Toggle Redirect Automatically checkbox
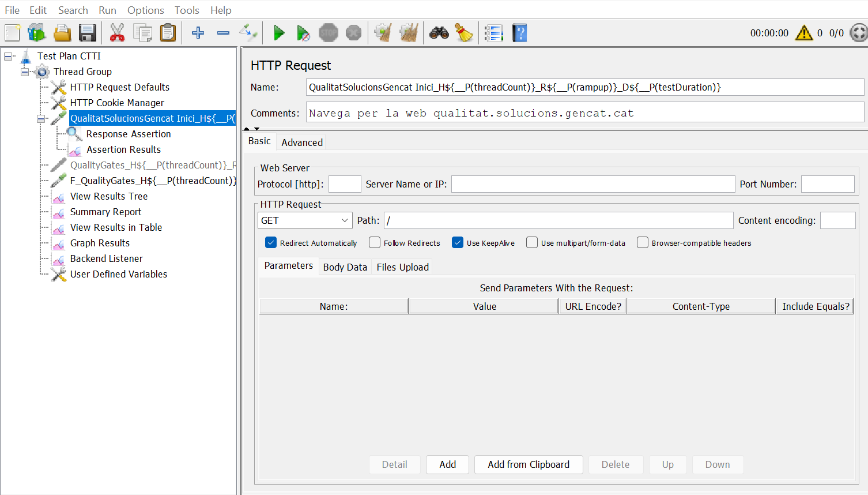Screen dimensions: 868x495 (271, 243)
